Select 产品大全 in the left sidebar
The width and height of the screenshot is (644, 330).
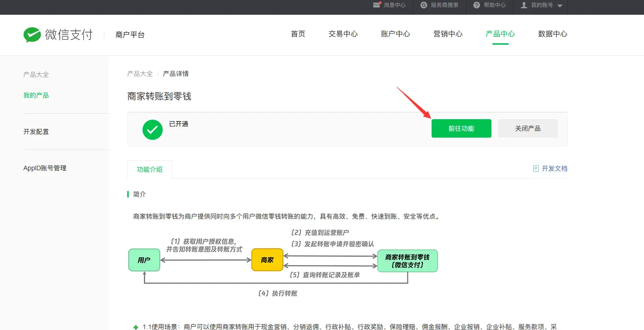(36, 75)
